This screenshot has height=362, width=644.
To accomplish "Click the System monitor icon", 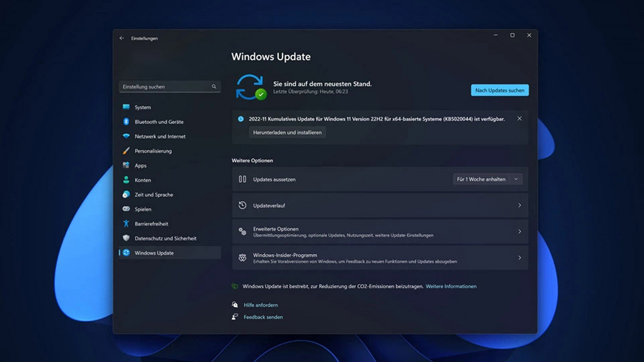I will coord(126,107).
